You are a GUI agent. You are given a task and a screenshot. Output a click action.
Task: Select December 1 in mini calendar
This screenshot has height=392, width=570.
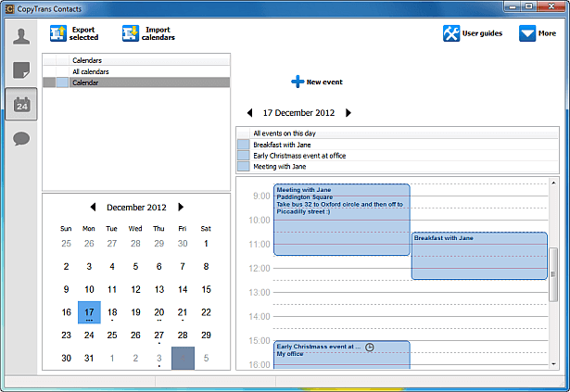(206, 244)
